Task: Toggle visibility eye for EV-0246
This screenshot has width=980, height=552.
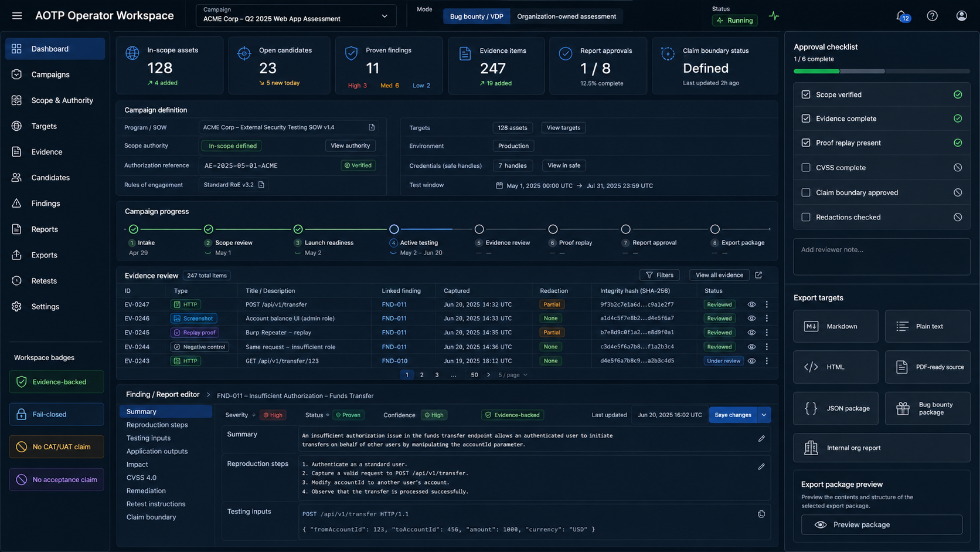Action: pyautogui.click(x=751, y=319)
